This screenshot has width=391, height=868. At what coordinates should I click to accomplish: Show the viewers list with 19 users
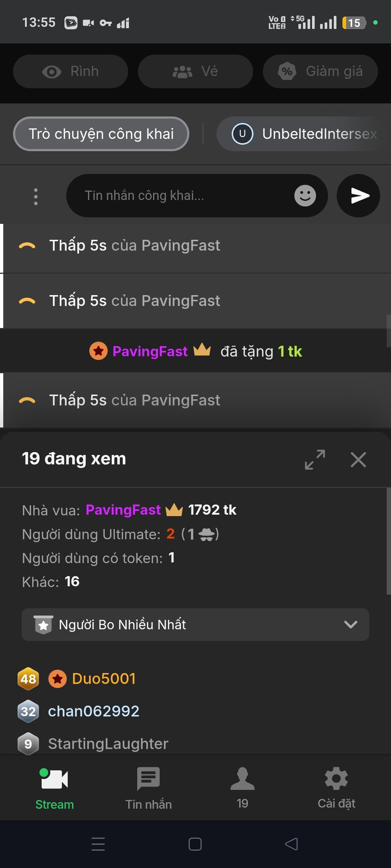tap(242, 788)
